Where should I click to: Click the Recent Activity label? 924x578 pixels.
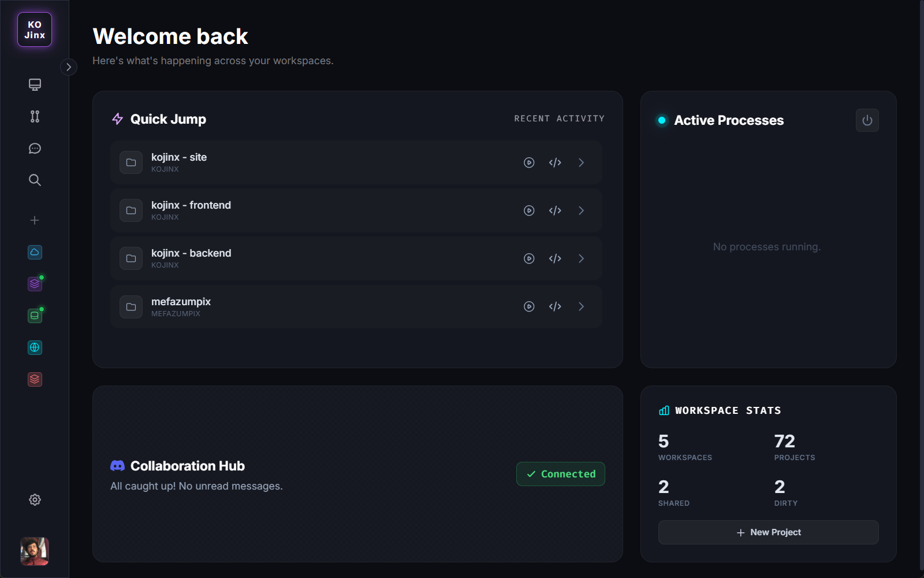(x=559, y=118)
